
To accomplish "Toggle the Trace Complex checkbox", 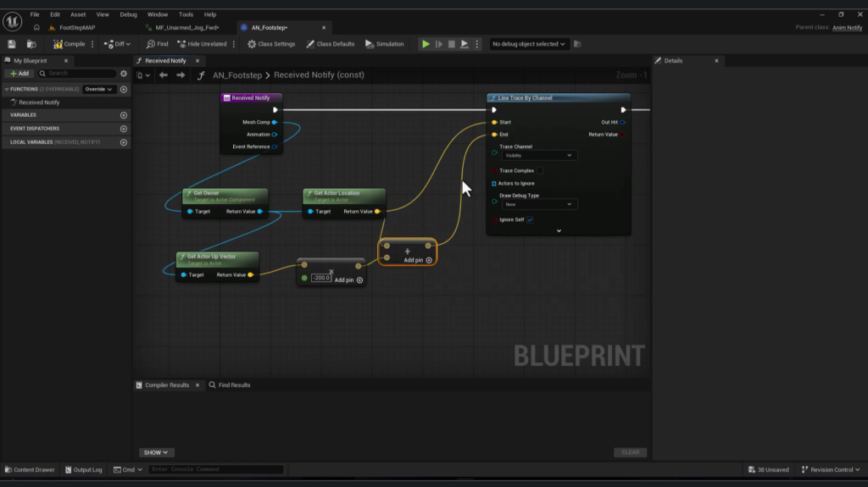I will point(540,171).
